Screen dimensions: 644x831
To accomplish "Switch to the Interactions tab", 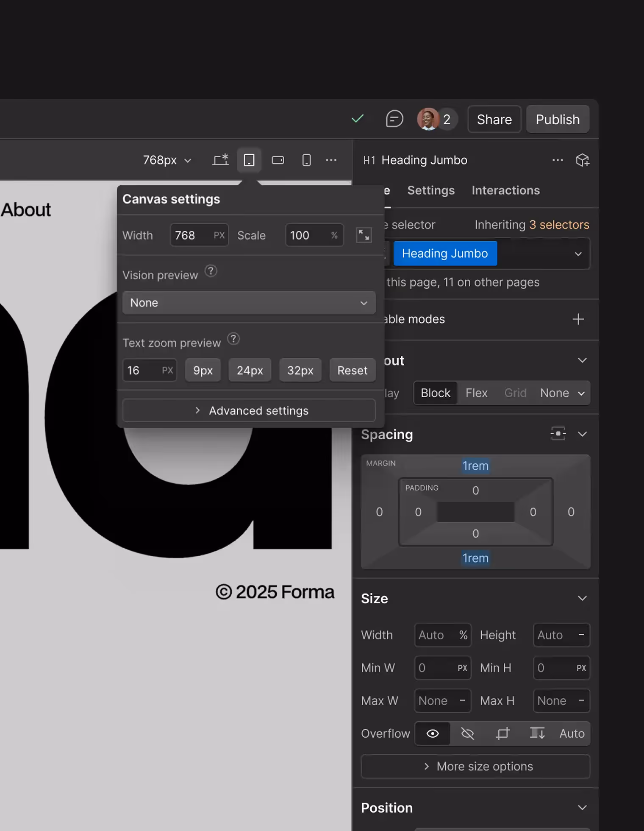I will click(506, 190).
